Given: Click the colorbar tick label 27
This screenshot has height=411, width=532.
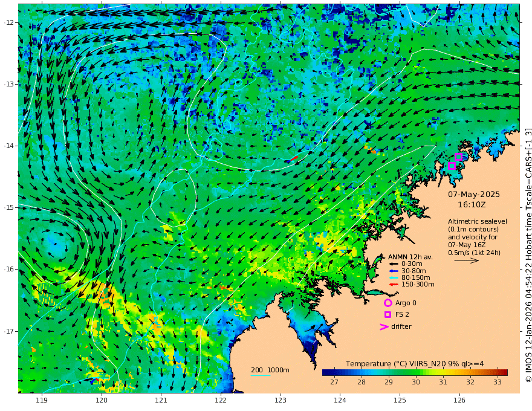Looking at the screenshot, I should click(334, 382).
